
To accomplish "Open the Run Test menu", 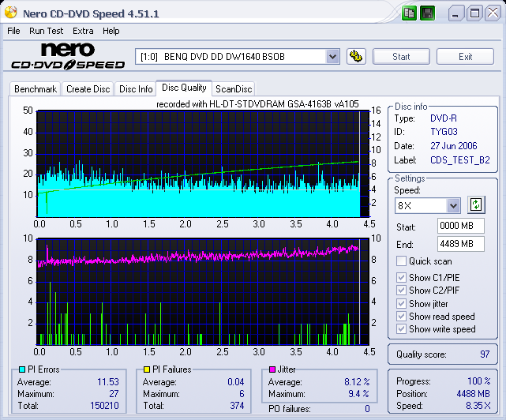I will [x=46, y=31].
